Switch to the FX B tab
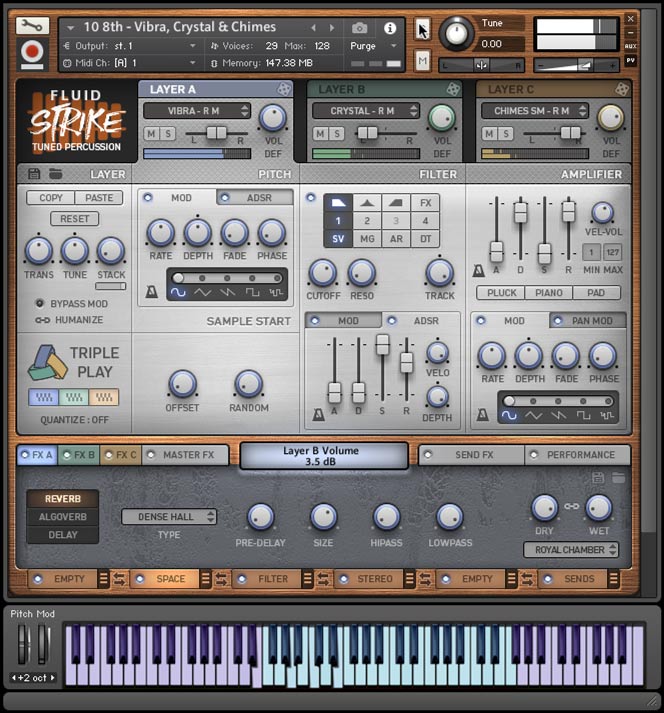 coord(79,455)
